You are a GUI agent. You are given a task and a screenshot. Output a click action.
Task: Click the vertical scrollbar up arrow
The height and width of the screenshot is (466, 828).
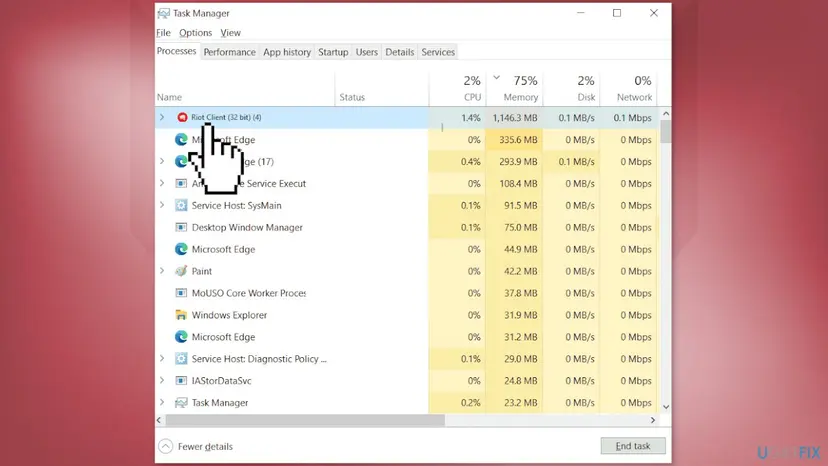[x=665, y=114]
